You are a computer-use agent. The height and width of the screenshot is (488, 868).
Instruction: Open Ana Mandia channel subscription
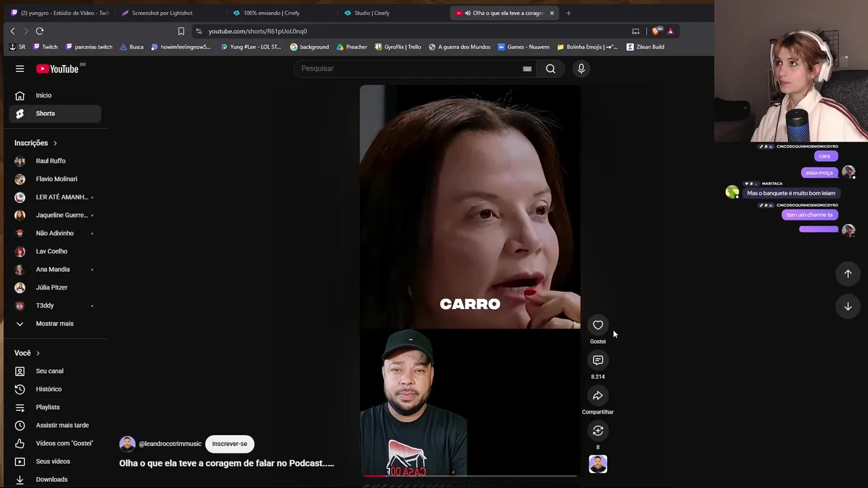coord(55,270)
